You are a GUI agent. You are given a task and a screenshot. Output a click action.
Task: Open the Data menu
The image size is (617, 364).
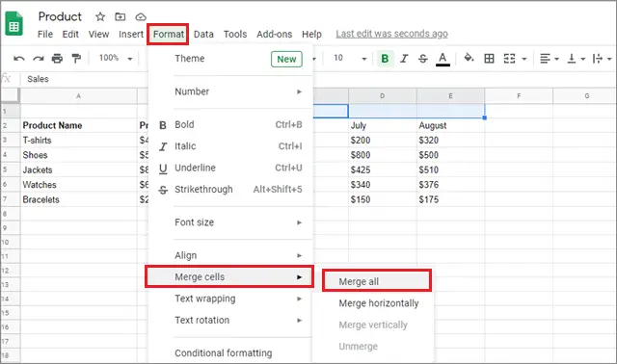tap(203, 35)
